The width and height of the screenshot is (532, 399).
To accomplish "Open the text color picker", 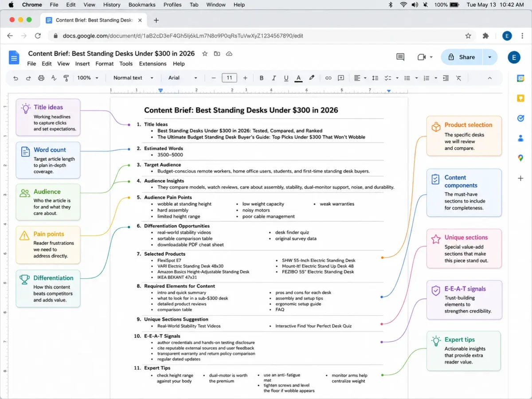I will pos(298,78).
